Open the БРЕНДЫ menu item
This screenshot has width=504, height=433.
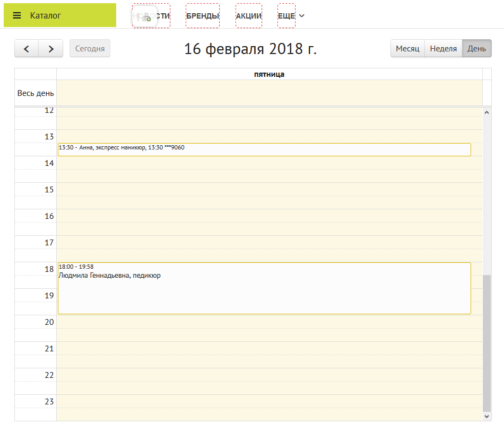pos(203,16)
